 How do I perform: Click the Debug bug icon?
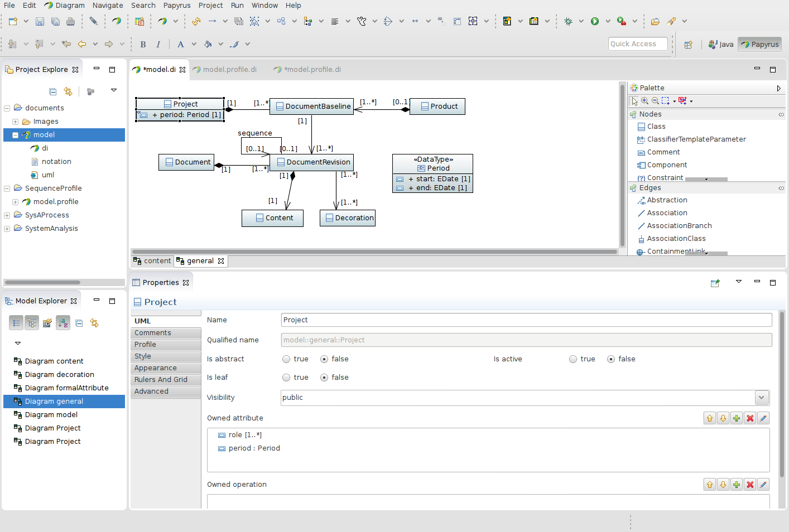click(568, 21)
